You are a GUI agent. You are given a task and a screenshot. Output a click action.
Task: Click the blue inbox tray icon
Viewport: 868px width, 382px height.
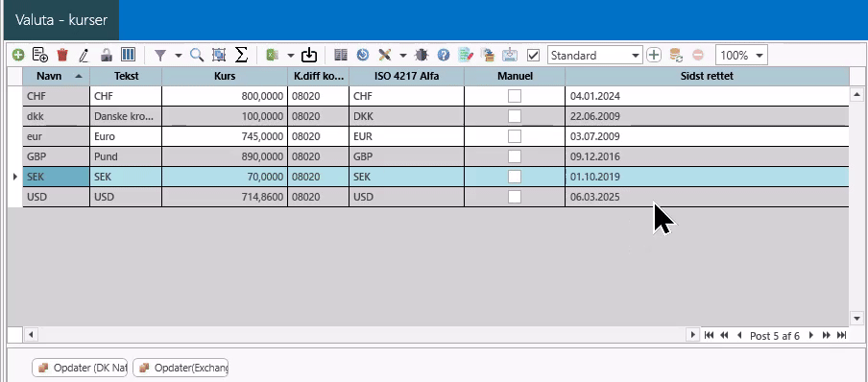click(x=509, y=55)
